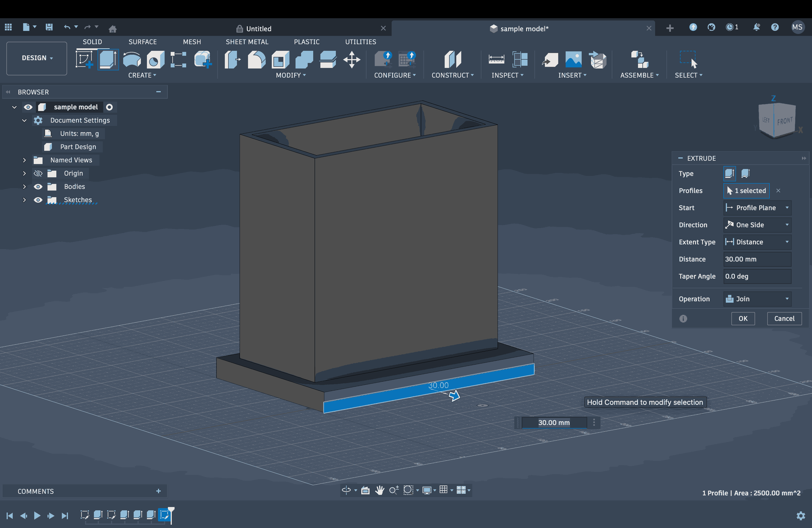Toggle Sketches folder visibility eye

click(x=38, y=200)
